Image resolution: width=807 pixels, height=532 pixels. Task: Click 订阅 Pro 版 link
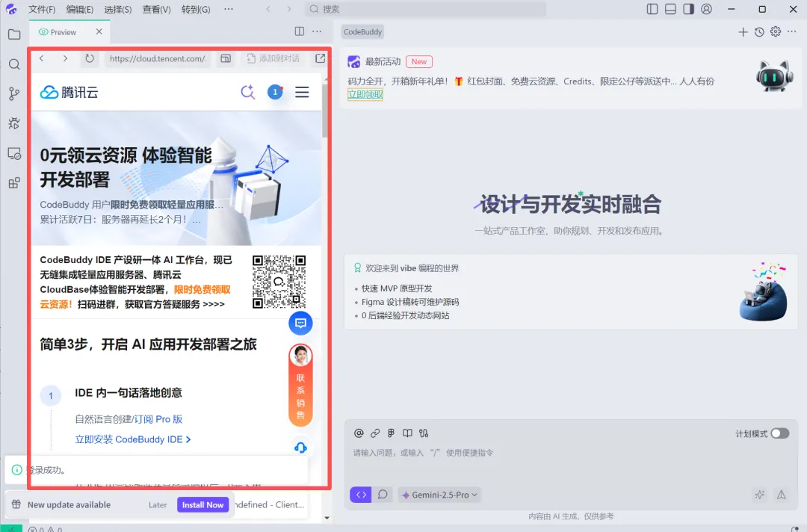tap(158, 419)
